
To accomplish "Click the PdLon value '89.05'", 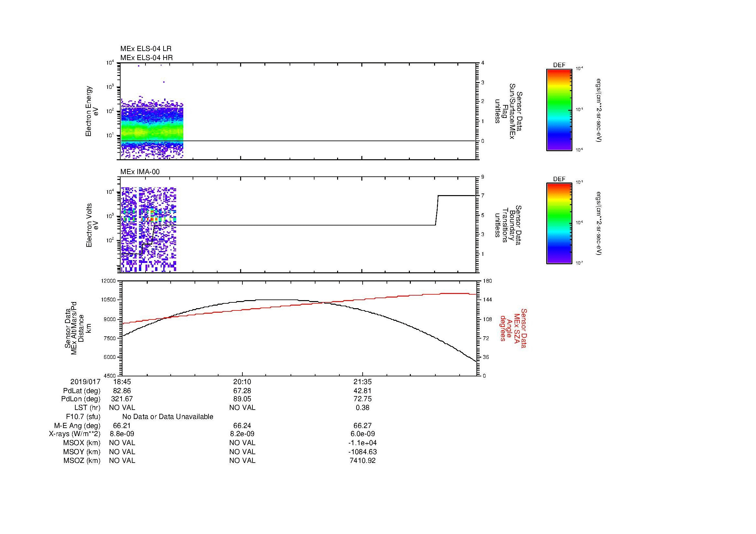I will 242,399.
